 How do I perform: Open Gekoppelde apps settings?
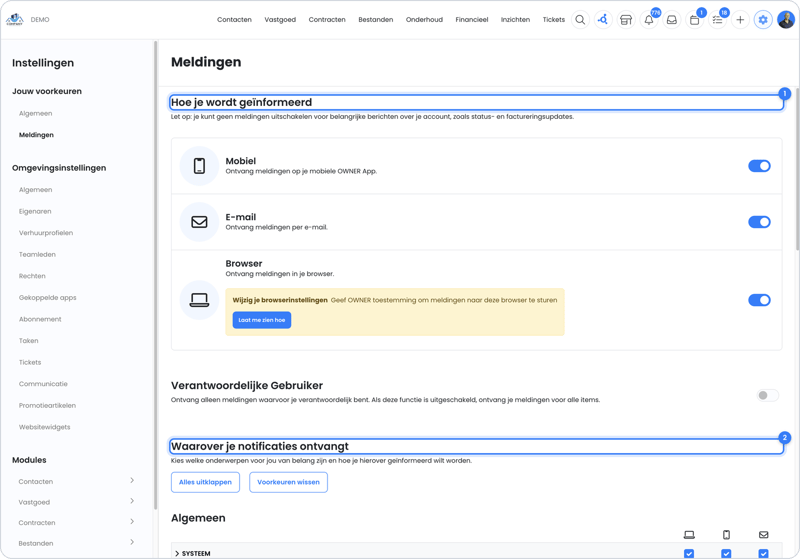tap(47, 297)
